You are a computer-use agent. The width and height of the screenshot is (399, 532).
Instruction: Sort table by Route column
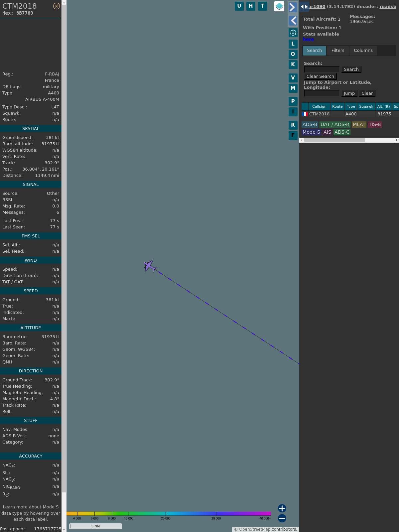click(337, 106)
